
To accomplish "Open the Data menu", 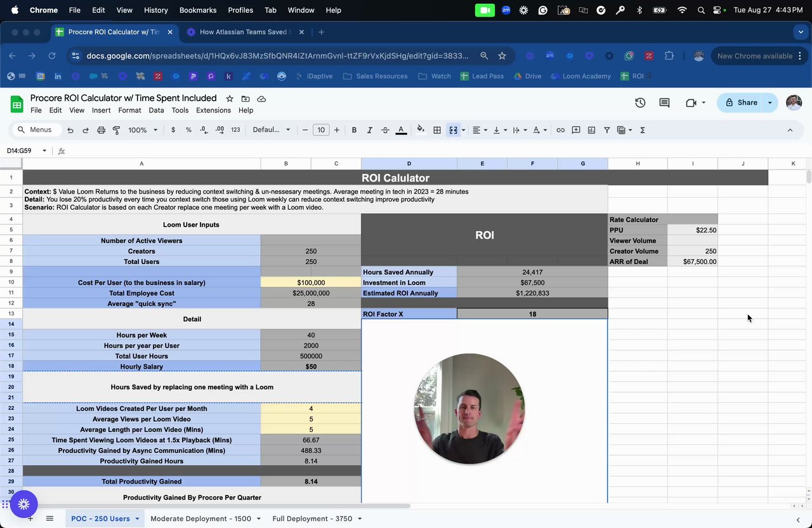I will [x=156, y=110].
